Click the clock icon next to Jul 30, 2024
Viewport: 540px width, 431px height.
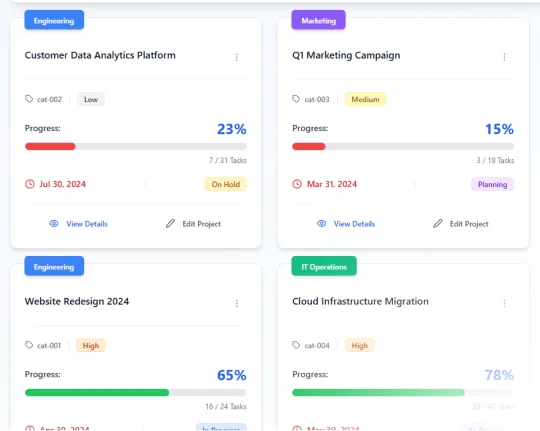[x=30, y=184]
